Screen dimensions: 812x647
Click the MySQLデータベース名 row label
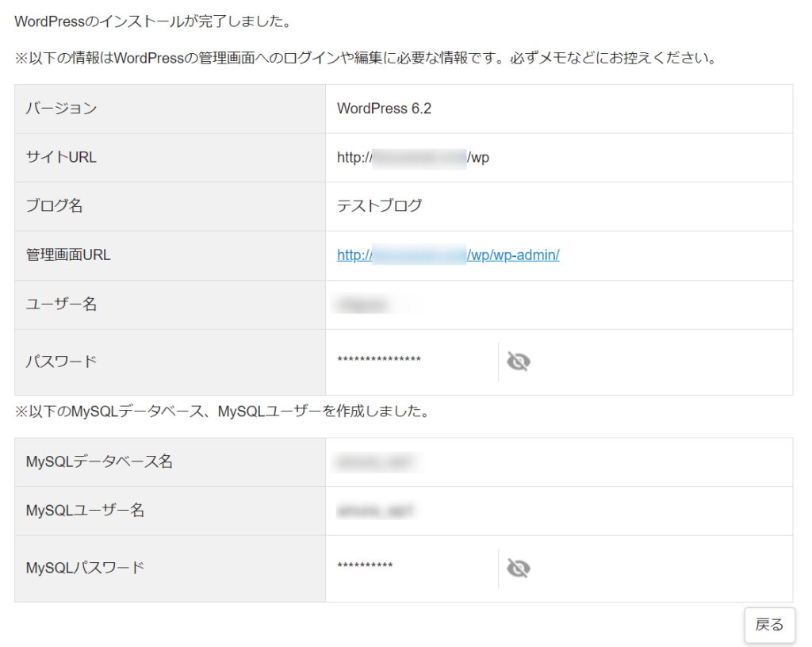pyautogui.click(x=99, y=461)
